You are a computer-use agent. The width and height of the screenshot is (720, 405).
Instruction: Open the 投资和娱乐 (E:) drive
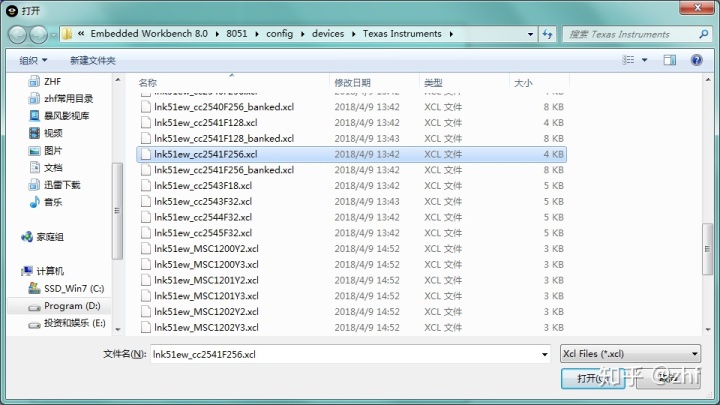point(74,323)
